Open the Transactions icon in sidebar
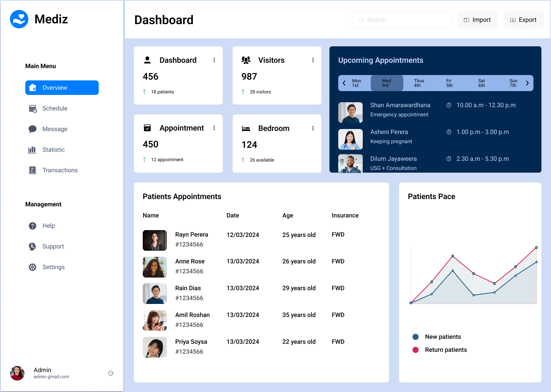Image resolution: width=551 pixels, height=392 pixels. (33, 170)
